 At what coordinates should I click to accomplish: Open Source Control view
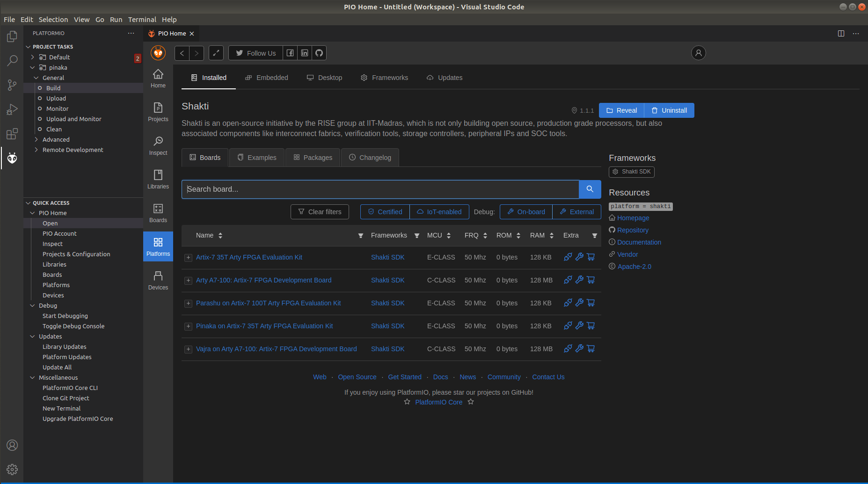click(12, 85)
